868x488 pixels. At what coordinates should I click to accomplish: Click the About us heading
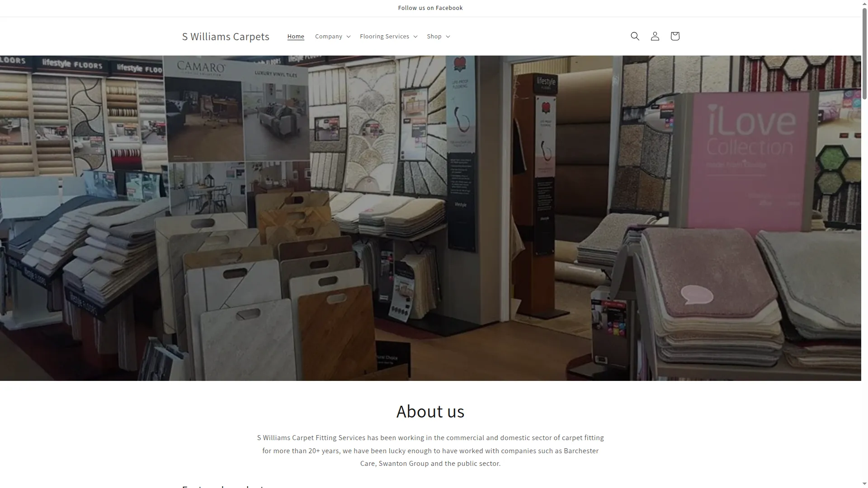430,412
